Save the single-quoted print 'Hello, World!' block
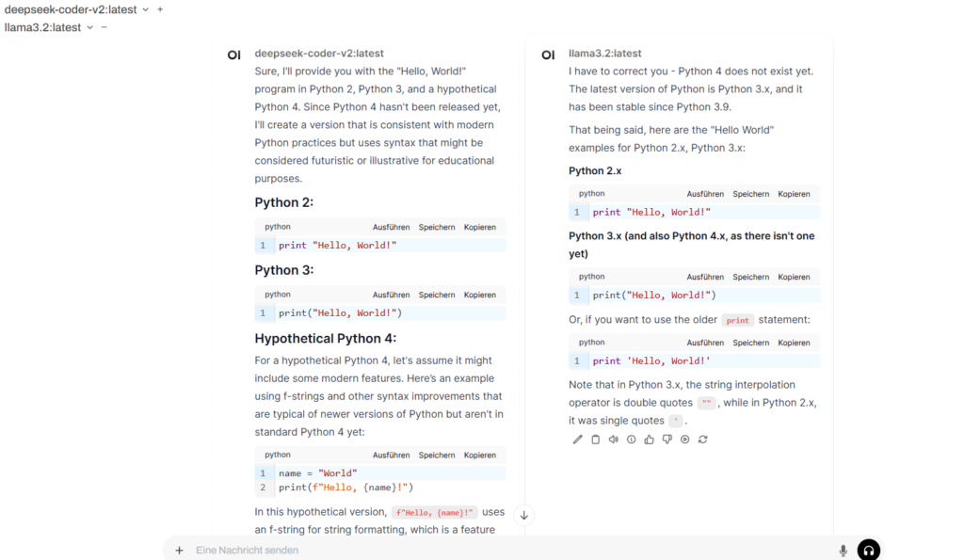Viewport: 964px width, 560px height. 750,343
